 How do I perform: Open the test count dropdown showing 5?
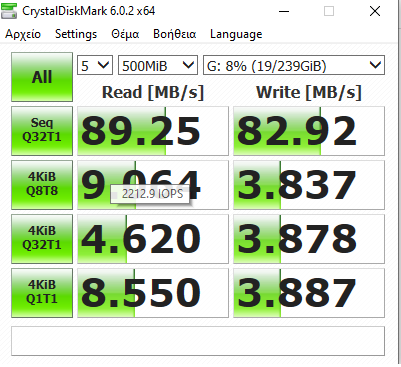95,65
